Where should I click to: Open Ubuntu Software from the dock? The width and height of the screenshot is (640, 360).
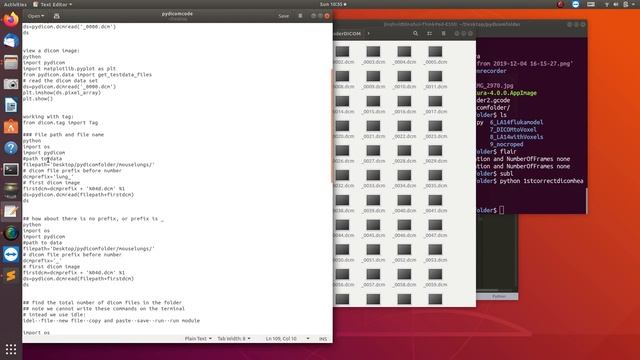coord(11,127)
